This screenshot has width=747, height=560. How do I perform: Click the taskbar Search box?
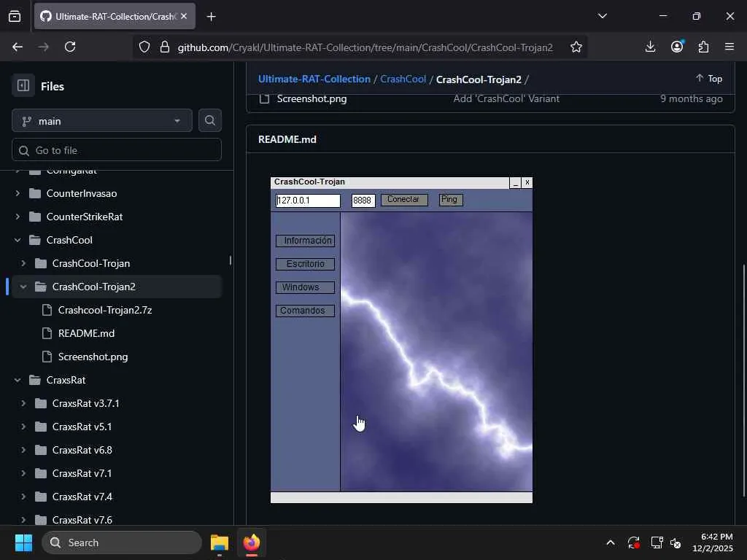(x=122, y=542)
